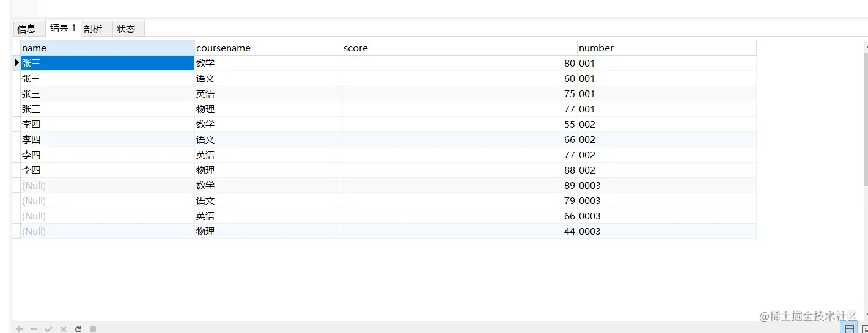Add a new record with plus icon
The height and width of the screenshot is (333, 868).
19,329
